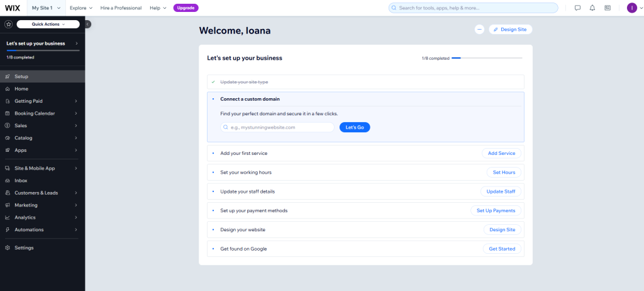Open the user profile avatar menu
This screenshot has height=291, width=644.
coord(632,8)
